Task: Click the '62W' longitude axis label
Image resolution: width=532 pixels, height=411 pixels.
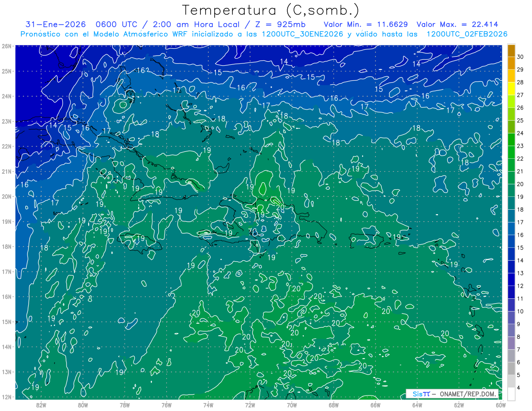Action: pyautogui.click(x=459, y=405)
